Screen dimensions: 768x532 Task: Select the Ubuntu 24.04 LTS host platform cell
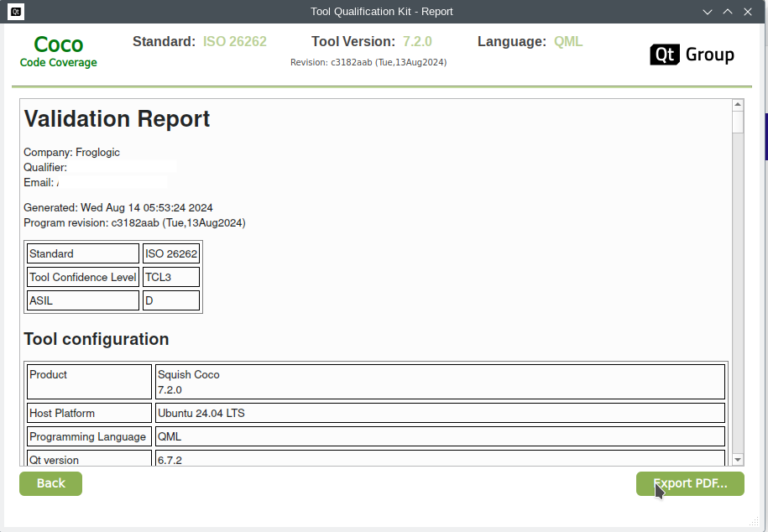[439, 413]
